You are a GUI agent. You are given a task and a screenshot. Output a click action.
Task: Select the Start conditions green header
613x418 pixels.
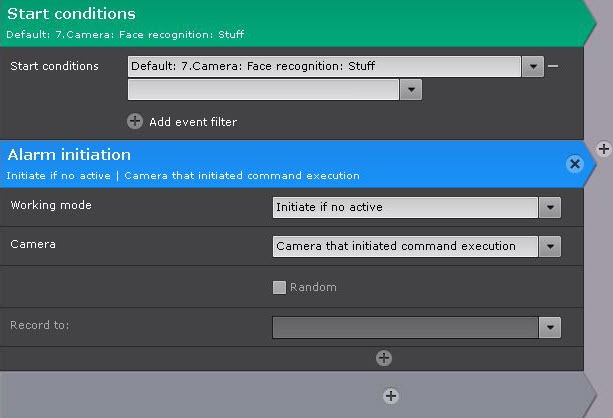[298, 23]
